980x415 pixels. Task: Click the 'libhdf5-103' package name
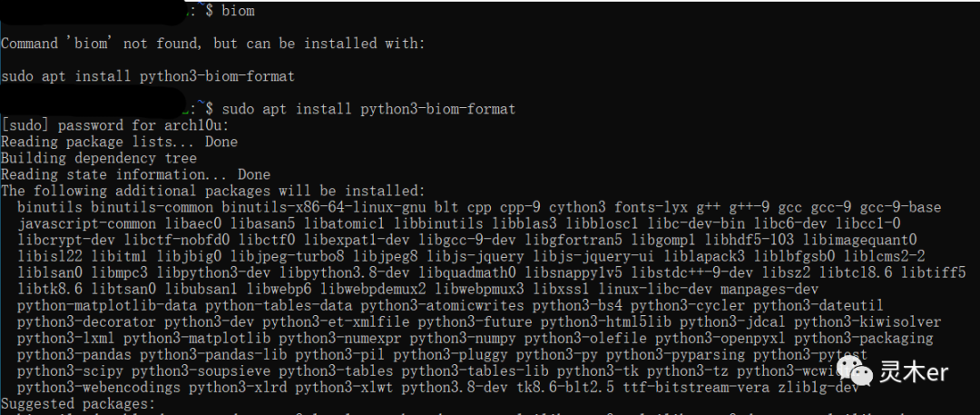click(750, 240)
